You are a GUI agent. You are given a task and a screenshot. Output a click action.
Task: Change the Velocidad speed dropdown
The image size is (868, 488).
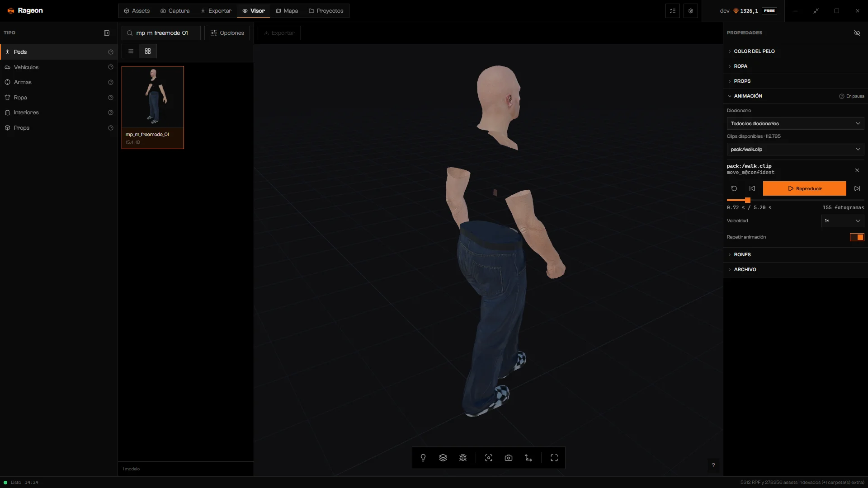point(842,221)
